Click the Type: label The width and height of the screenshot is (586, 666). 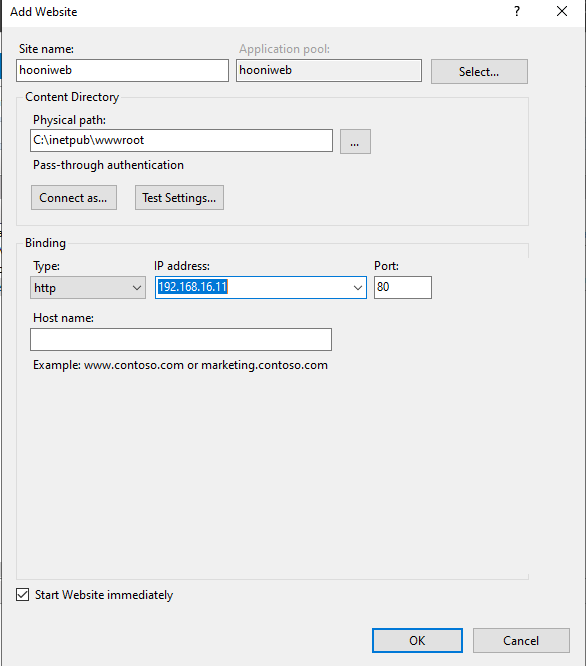pos(46,266)
